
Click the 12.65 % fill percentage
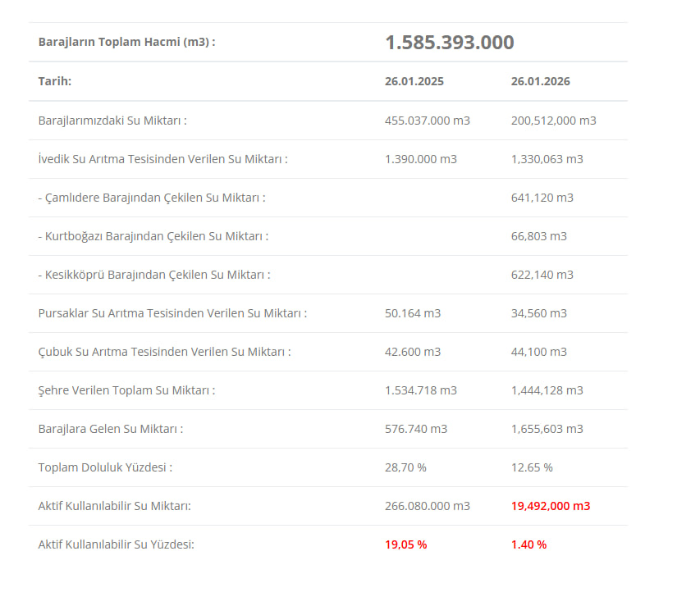click(531, 467)
